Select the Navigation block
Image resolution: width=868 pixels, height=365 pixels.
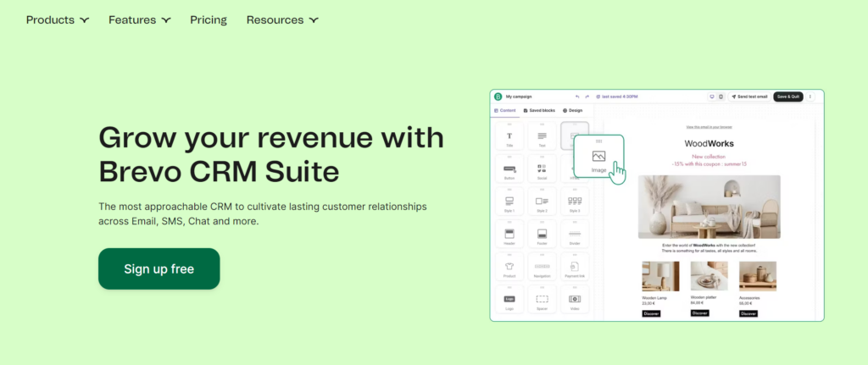(x=542, y=268)
